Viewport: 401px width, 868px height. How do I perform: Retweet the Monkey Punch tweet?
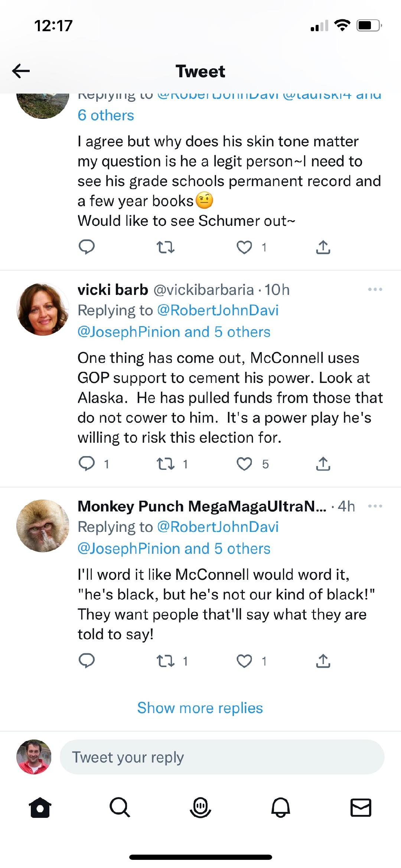(166, 661)
